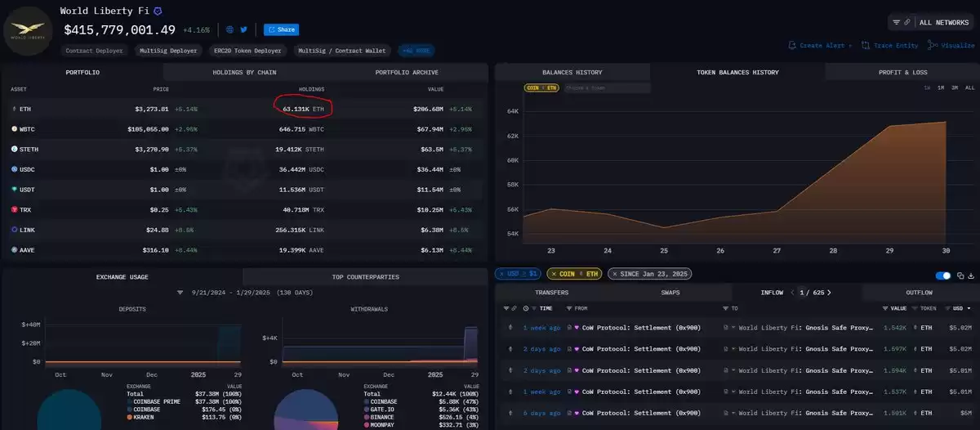Open the Twitter bird icon link
The image size is (980, 430).
(x=243, y=29)
